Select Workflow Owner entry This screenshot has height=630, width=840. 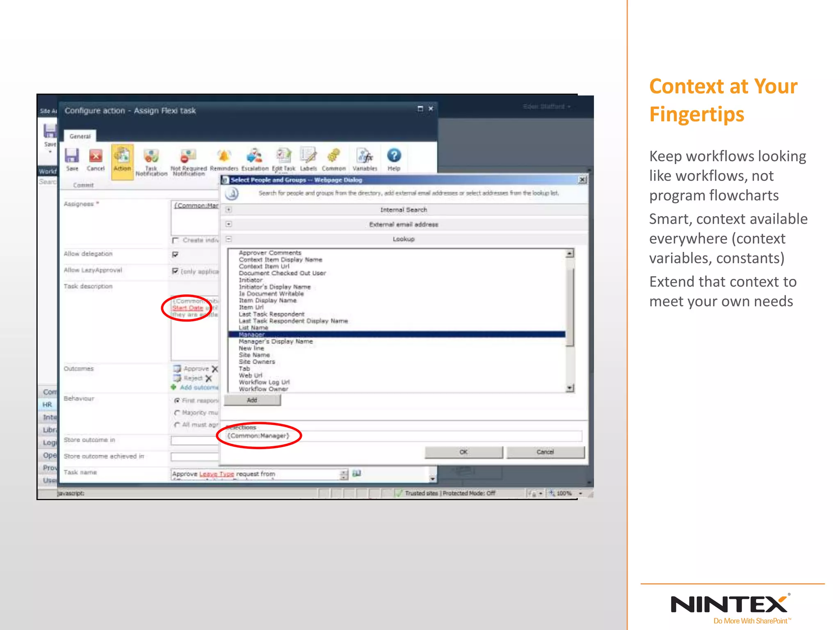click(x=263, y=389)
